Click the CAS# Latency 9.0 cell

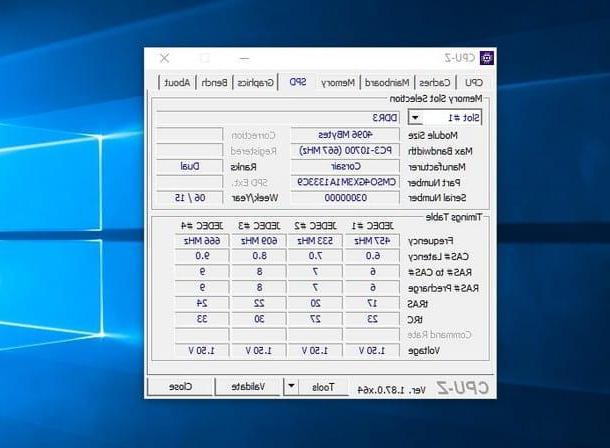[x=202, y=256]
